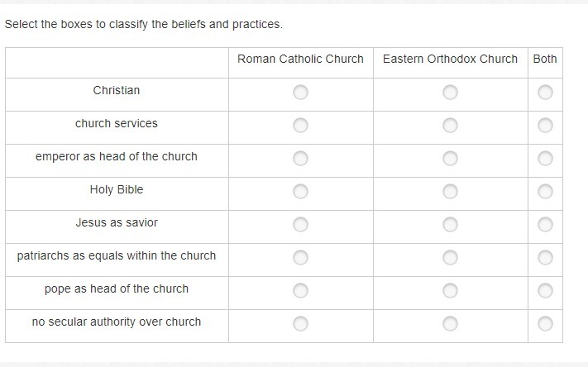Select Both for patriarchs as equals row
The width and height of the screenshot is (588, 367).
545,257
